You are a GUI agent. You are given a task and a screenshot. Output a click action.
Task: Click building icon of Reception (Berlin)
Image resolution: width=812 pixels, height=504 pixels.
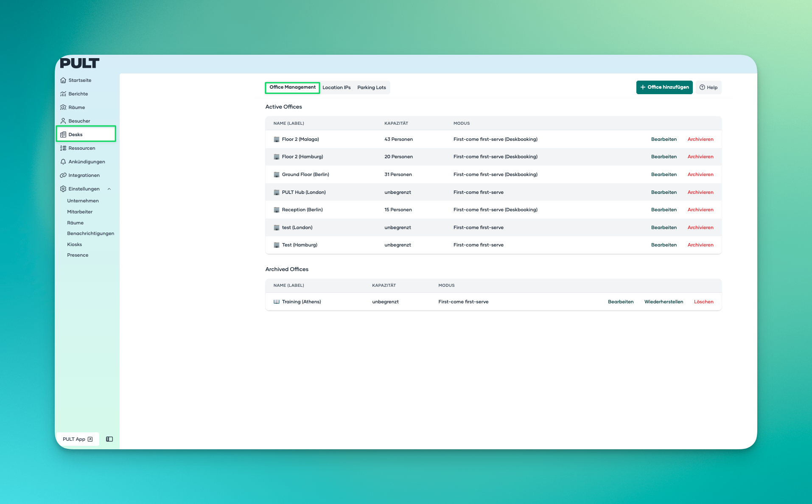(x=277, y=210)
